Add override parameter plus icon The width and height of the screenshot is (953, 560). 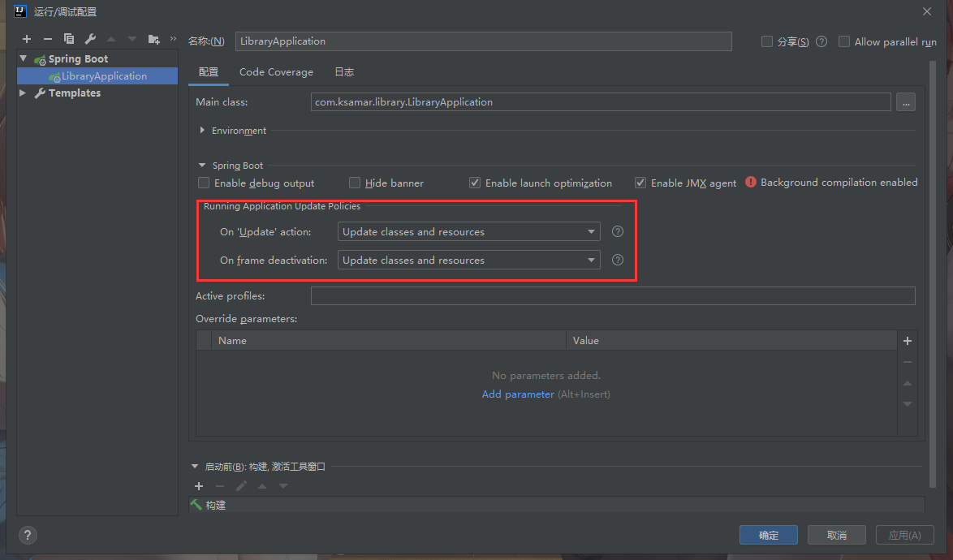pyautogui.click(x=908, y=341)
